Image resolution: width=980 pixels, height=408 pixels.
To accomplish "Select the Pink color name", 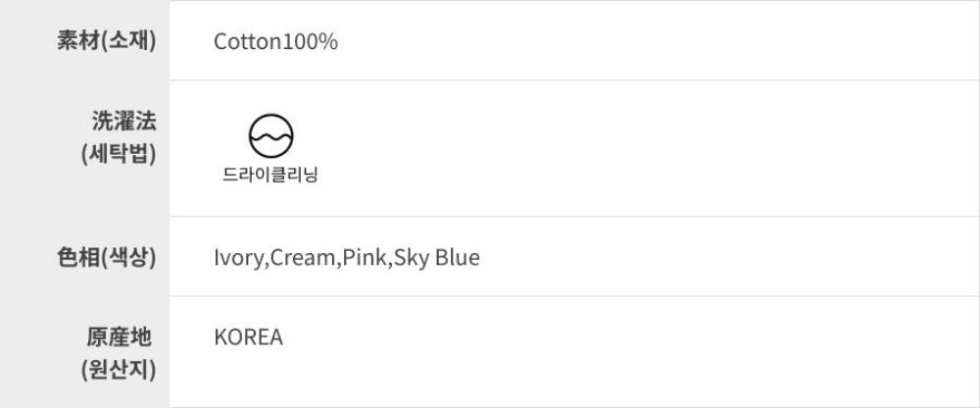I will point(367,259).
